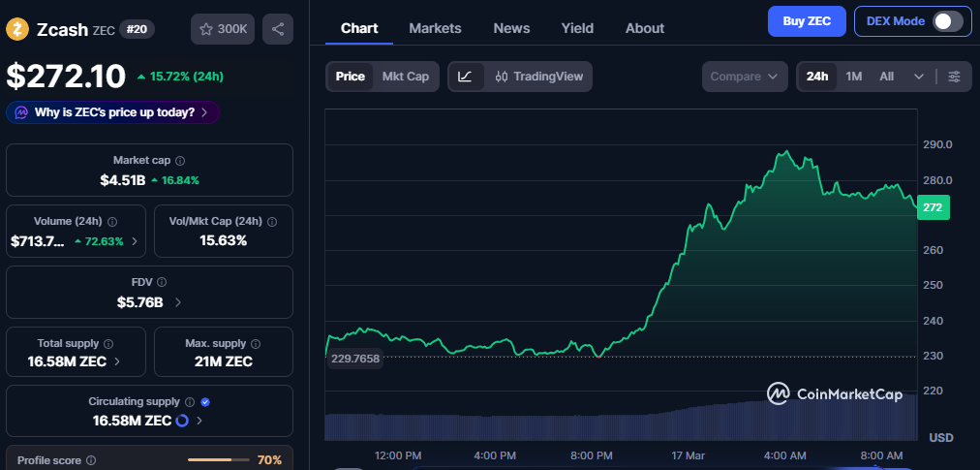Open FDV info icon

pos(162,283)
